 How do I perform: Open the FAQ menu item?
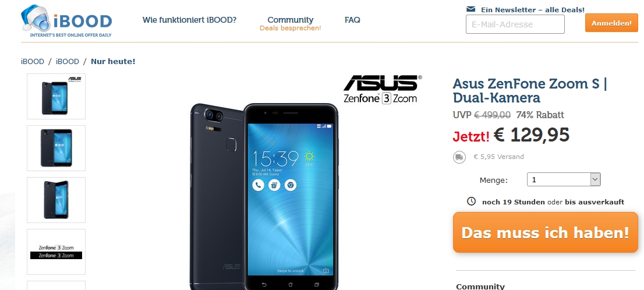[x=352, y=20]
